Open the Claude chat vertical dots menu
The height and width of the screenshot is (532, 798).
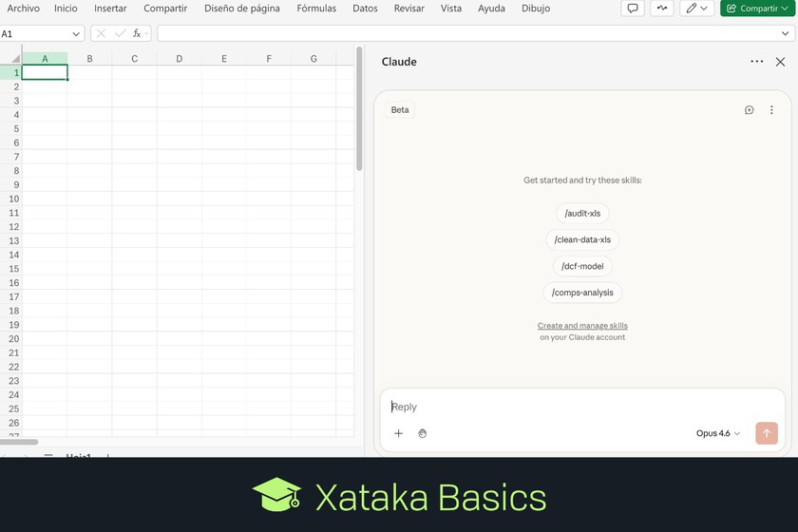[771, 110]
